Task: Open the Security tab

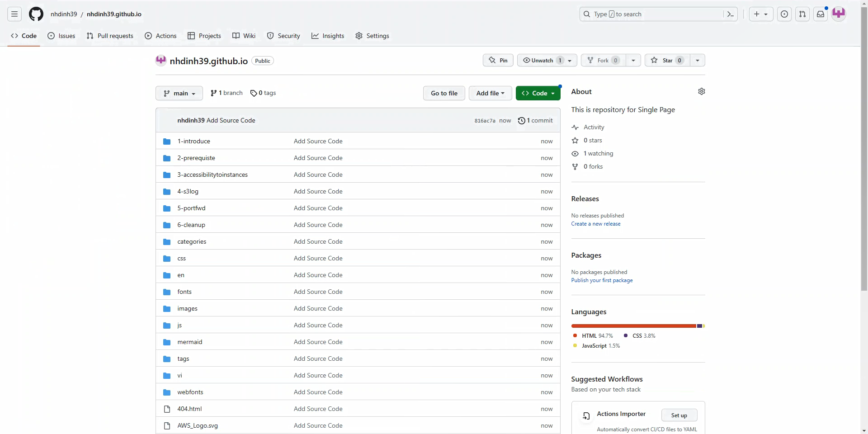Action: [x=283, y=36]
